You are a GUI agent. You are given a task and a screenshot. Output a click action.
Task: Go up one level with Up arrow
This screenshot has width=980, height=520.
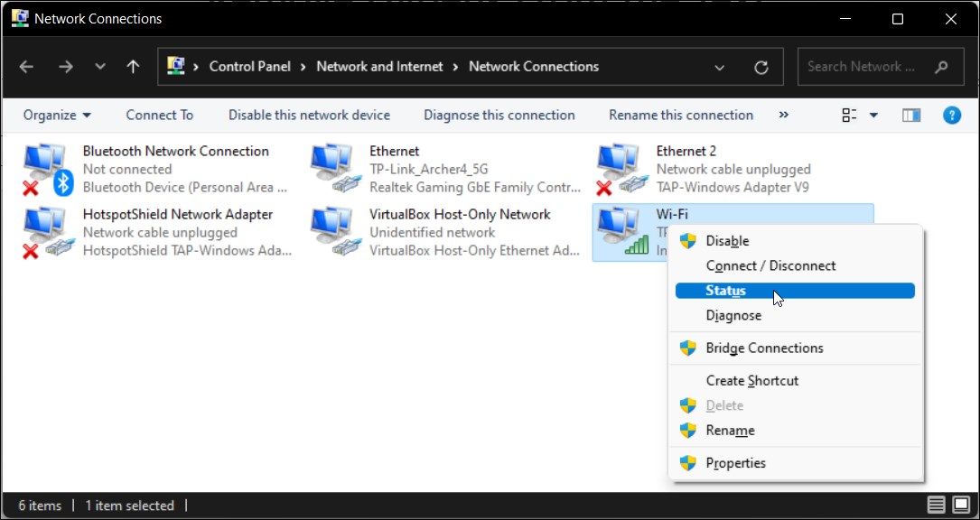pyautogui.click(x=133, y=66)
